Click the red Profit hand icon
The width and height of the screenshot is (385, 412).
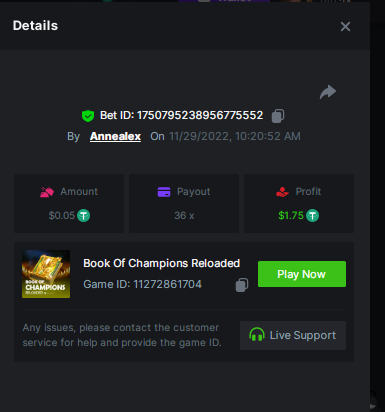(282, 192)
